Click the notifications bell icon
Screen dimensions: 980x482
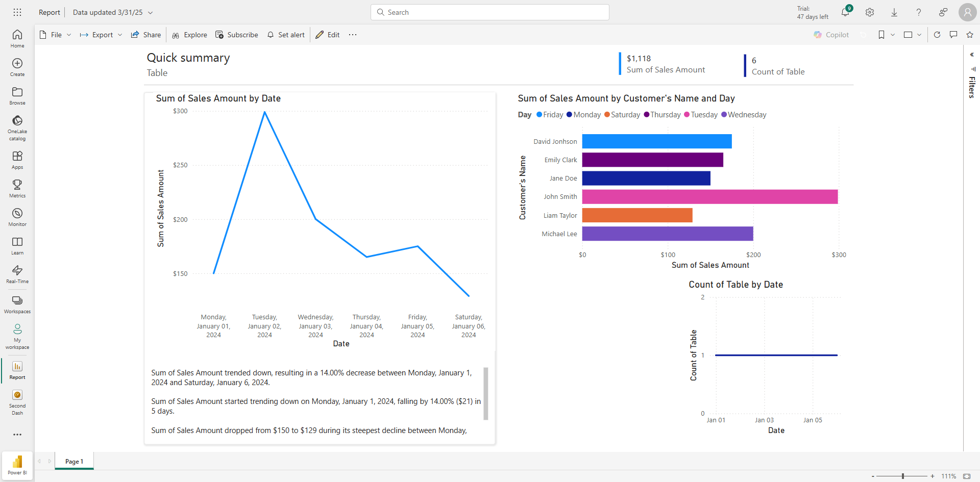pyautogui.click(x=845, y=13)
